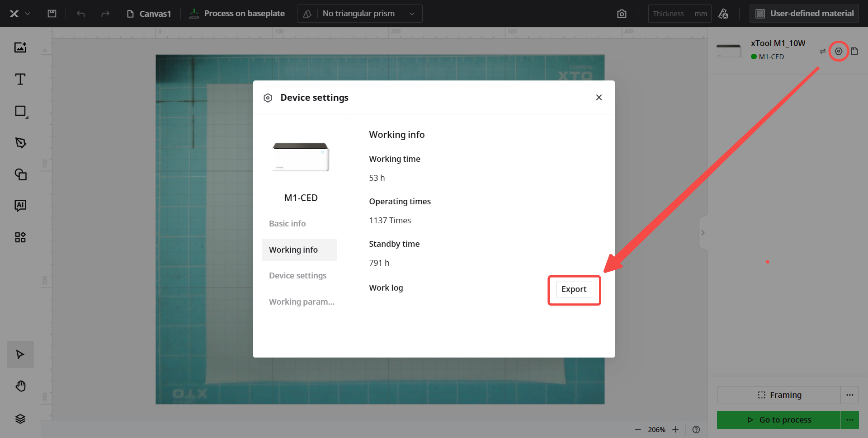
Task: Click the undo arrow icon
Action: (81, 14)
